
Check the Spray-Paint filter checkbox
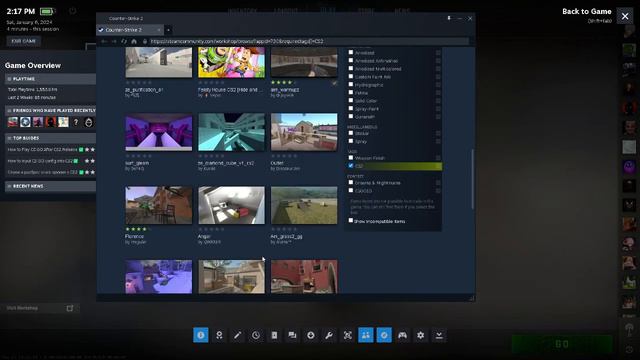(x=351, y=109)
